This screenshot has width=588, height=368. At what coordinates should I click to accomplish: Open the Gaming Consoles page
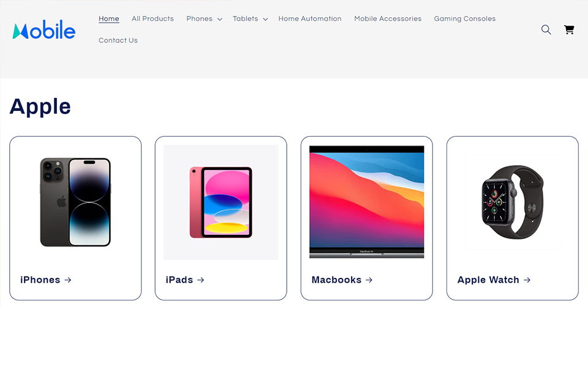[x=465, y=18]
